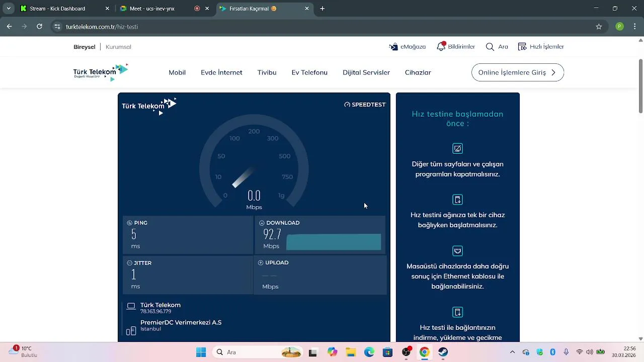Open Chrome three-dot menu
Viewport: 644px width, 362px height.
(x=634, y=27)
